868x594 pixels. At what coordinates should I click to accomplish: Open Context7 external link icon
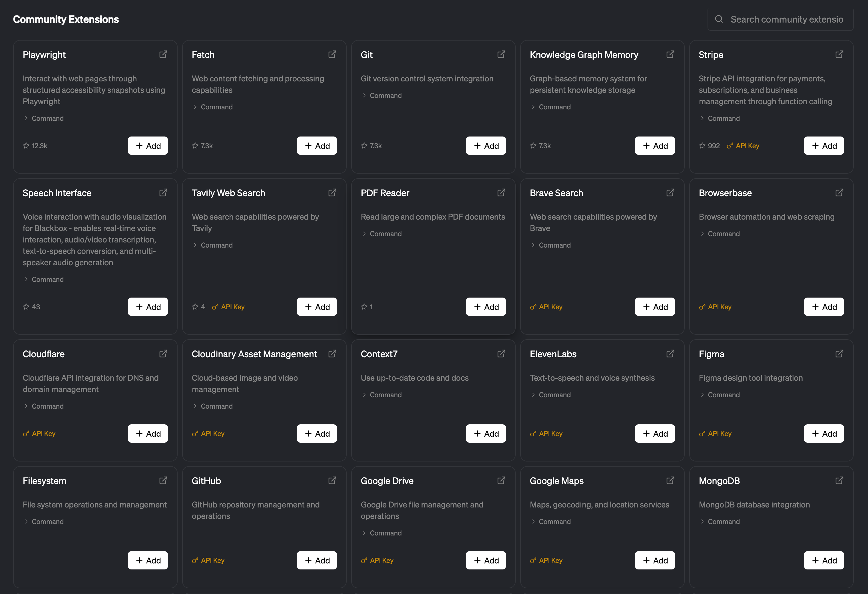click(501, 354)
